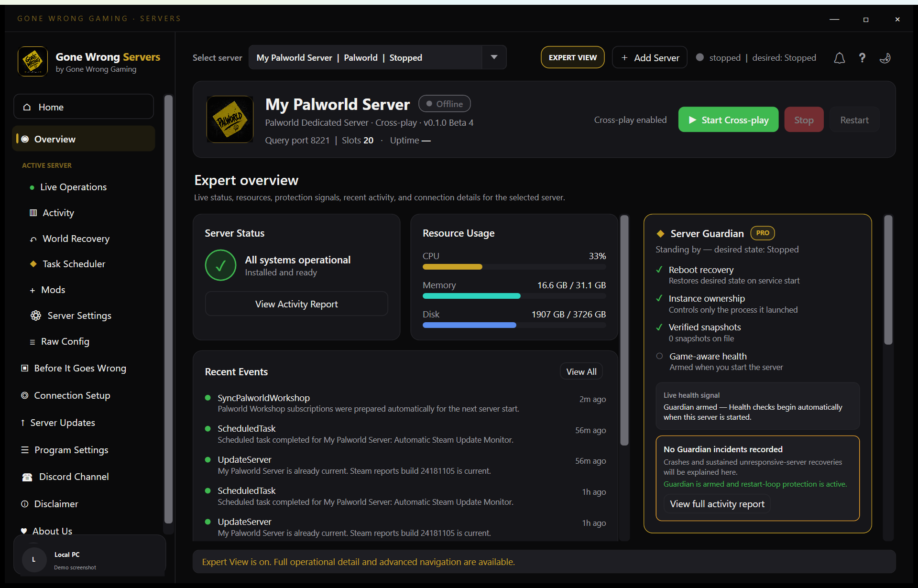The image size is (918, 588).
Task: Click the help question mark icon
Action: [862, 58]
